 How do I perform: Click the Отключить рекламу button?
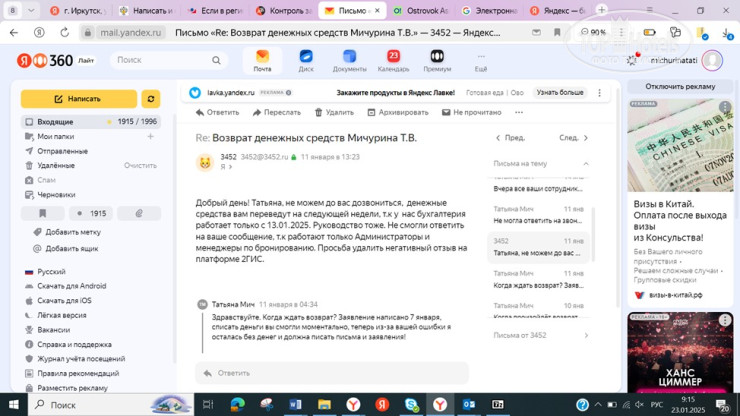[679, 87]
